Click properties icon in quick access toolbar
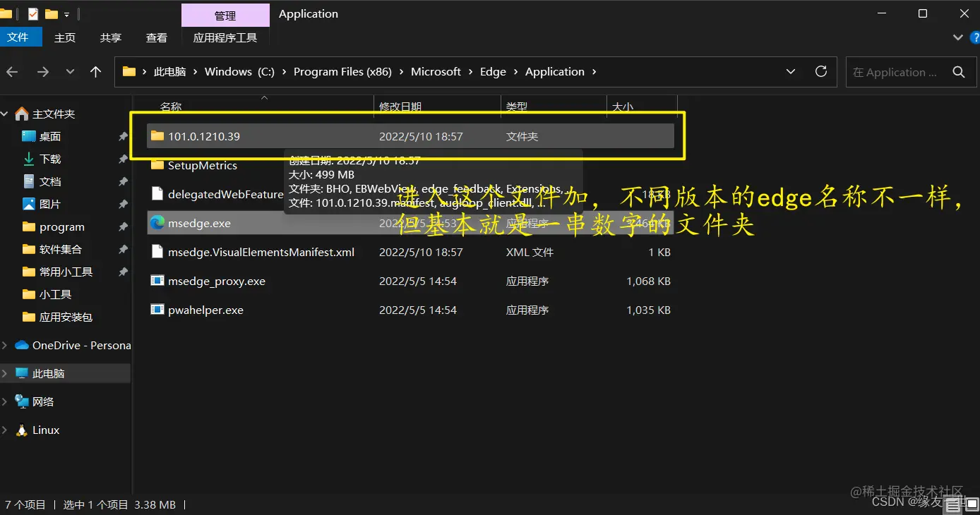This screenshot has height=515, width=980. [33, 13]
